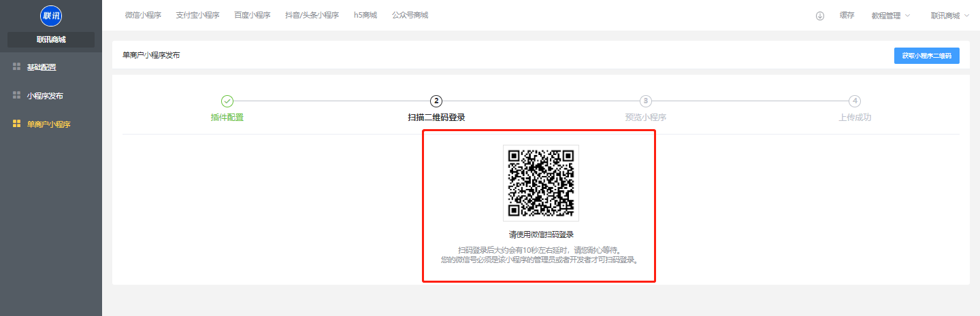This screenshot has height=316, width=980.
Task: Click the 请使用微信扫码登录 text
Action: (541, 234)
